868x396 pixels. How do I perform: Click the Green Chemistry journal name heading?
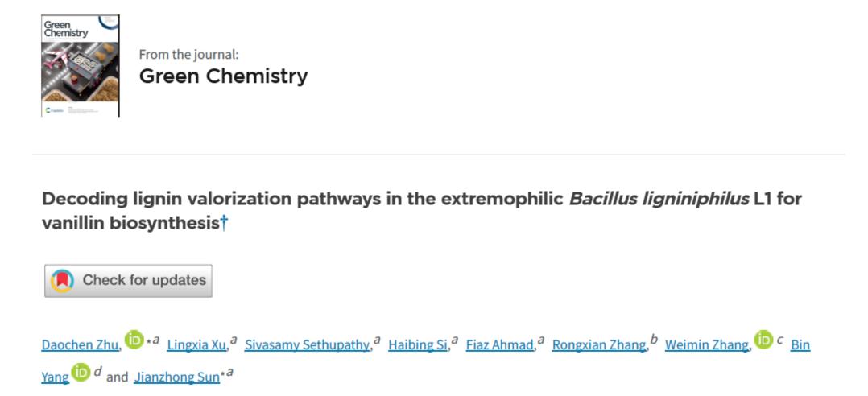pyautogui.click(x=223, y=76)
